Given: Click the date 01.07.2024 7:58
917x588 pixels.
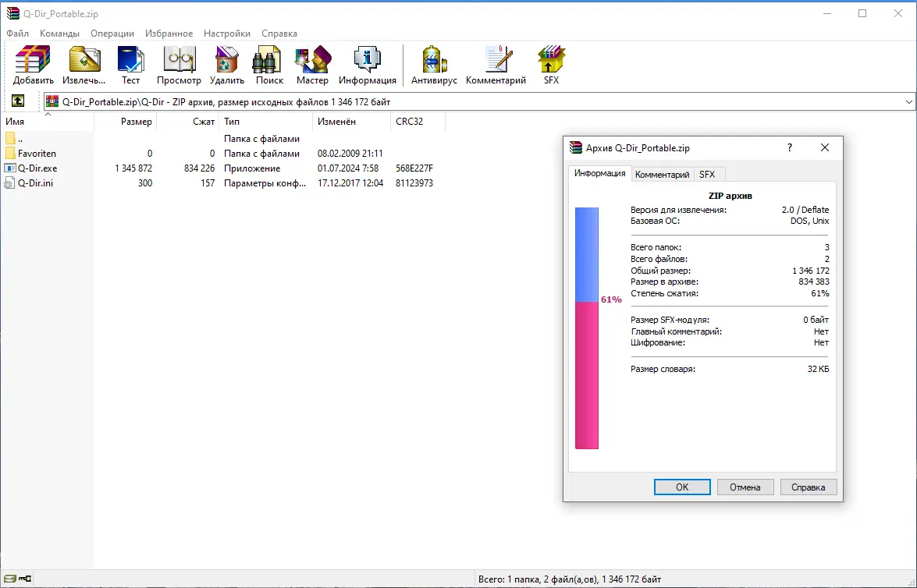Looking at the screenshot, I should [348, 168].
